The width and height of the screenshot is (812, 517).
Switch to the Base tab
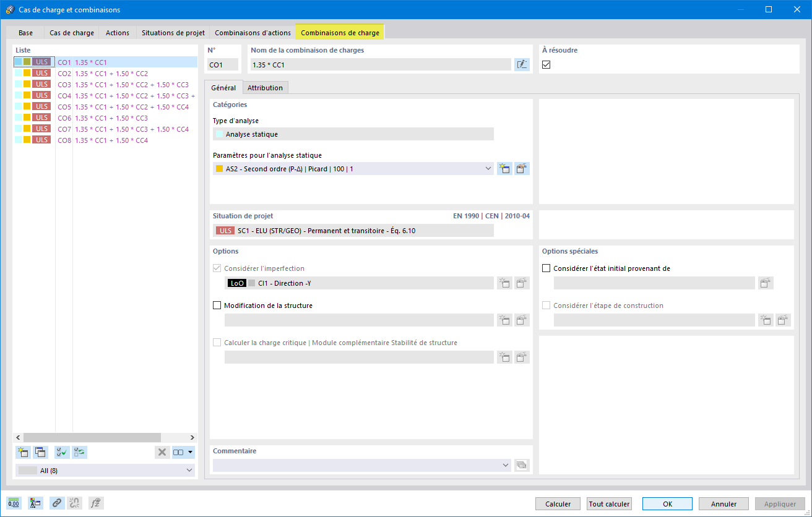(26, 32)
